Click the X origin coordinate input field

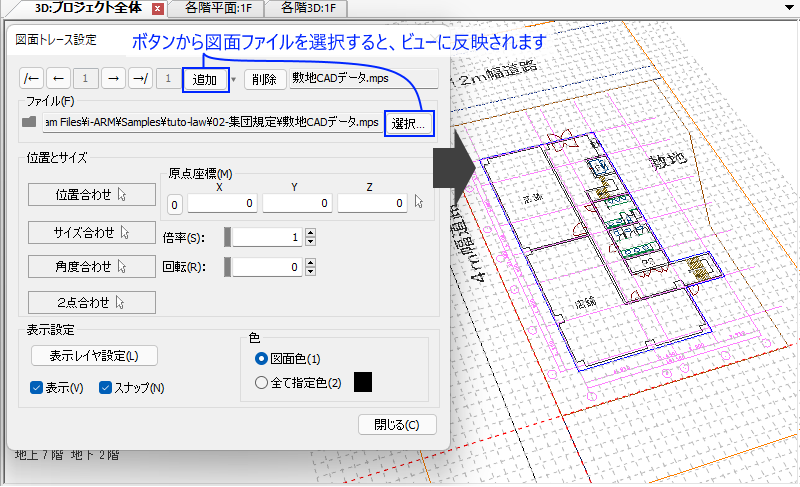pyautogui.click(x=222, y=203)
